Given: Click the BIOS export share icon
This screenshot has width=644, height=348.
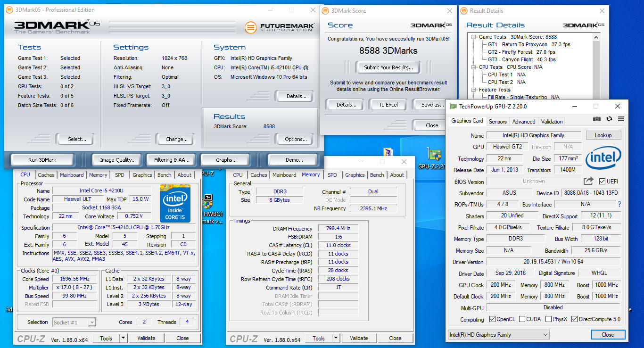Looking at the screenshot, I should coord(588,181).
